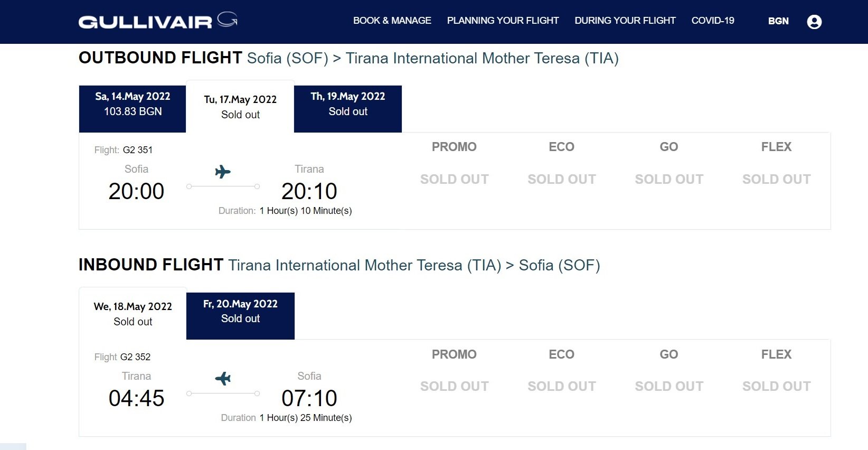868x450 pixels.
Task: Open the Planning Your Flight menu
Action: tap(503, 21)
